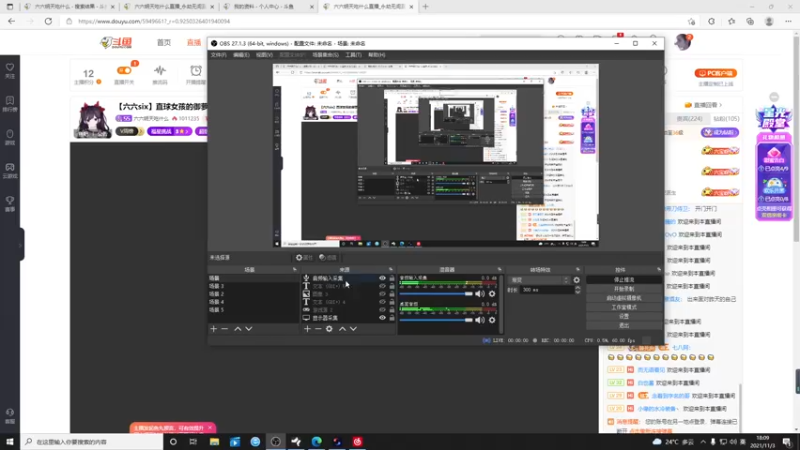800x450 pixels.
Task: Click the Windows taskbar search box
Action: (92, 442)
